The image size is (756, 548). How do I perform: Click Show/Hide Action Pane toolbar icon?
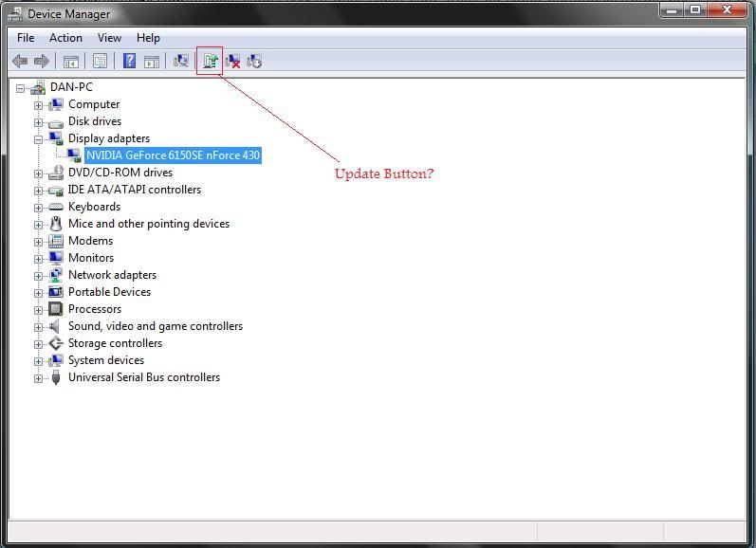(152, 62)
